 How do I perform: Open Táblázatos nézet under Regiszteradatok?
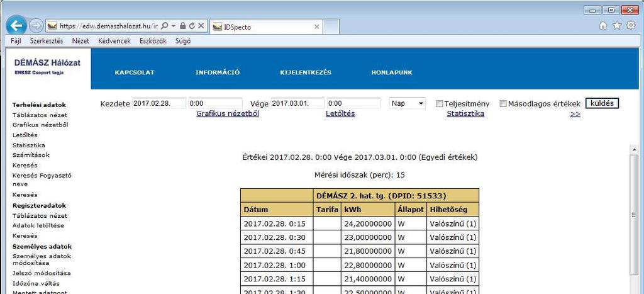40,215
